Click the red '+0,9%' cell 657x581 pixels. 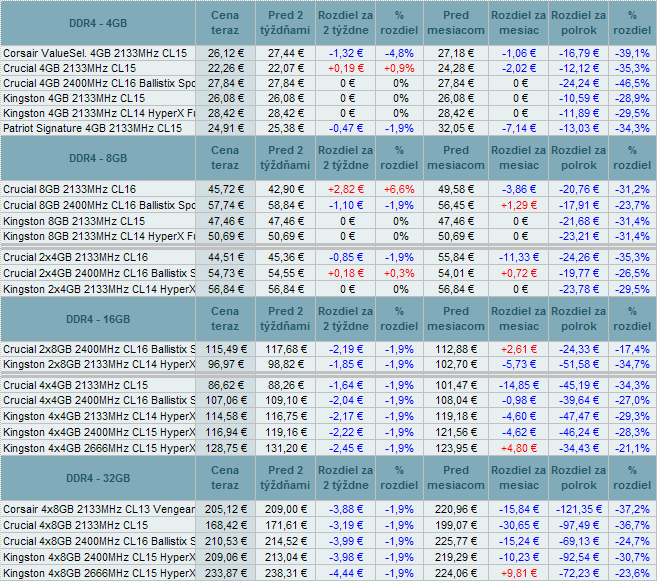399,68
